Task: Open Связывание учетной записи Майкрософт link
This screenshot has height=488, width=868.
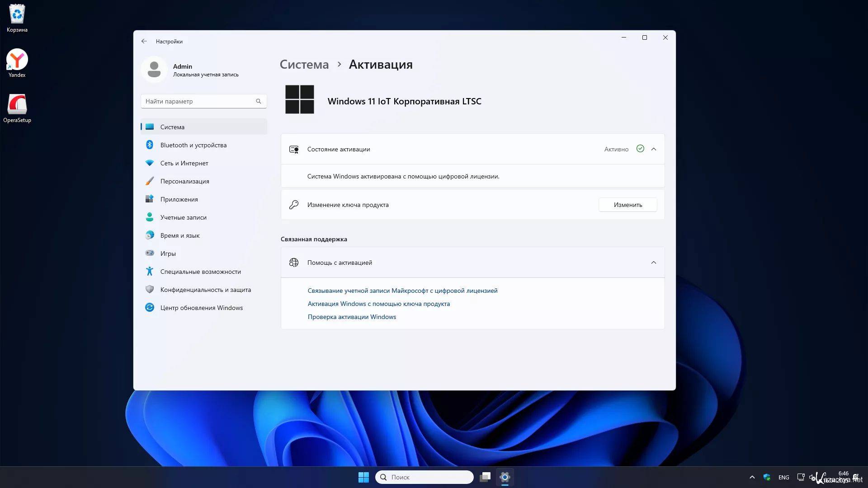Action: click(x=402, y=291)
